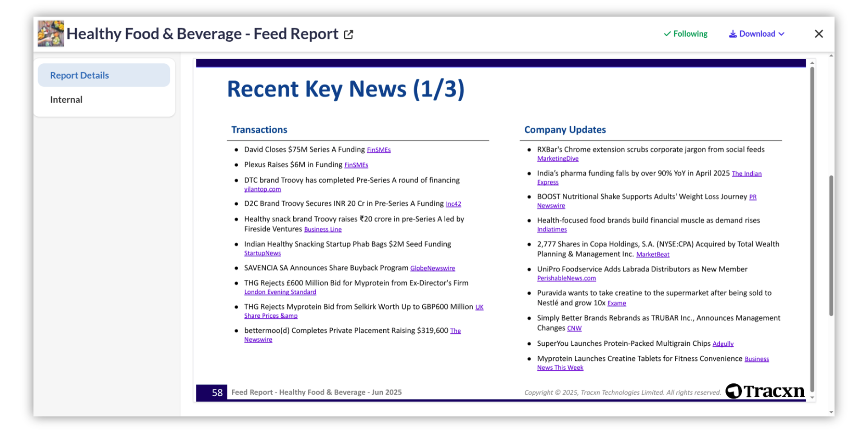Open the PerishableNews.com link

pos(566,278)
